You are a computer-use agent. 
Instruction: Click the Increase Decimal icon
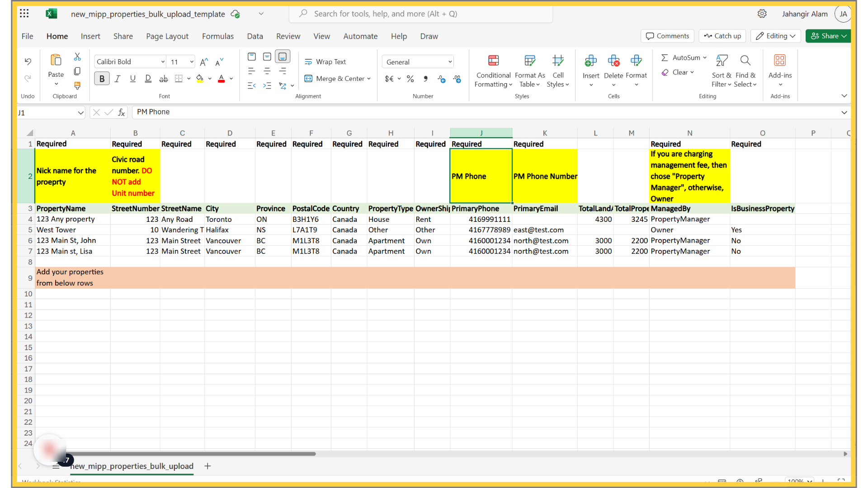pyautogui.click(x=442, y=79)
